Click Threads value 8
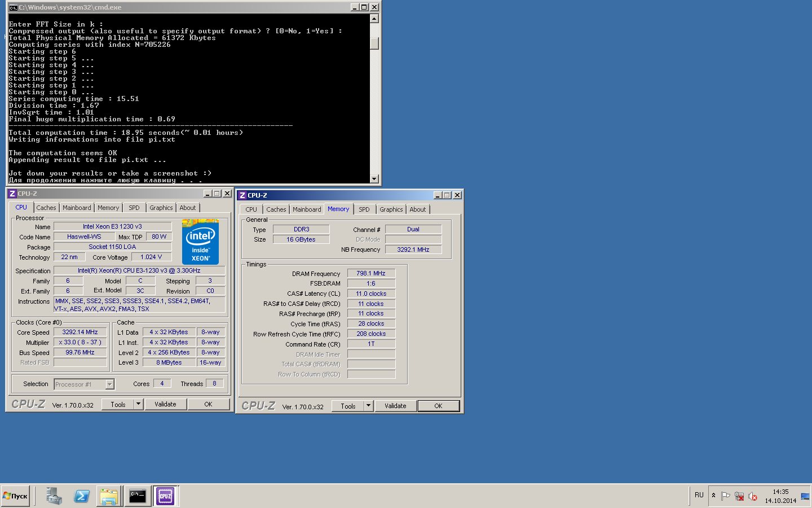 click(x=214, y=383)
